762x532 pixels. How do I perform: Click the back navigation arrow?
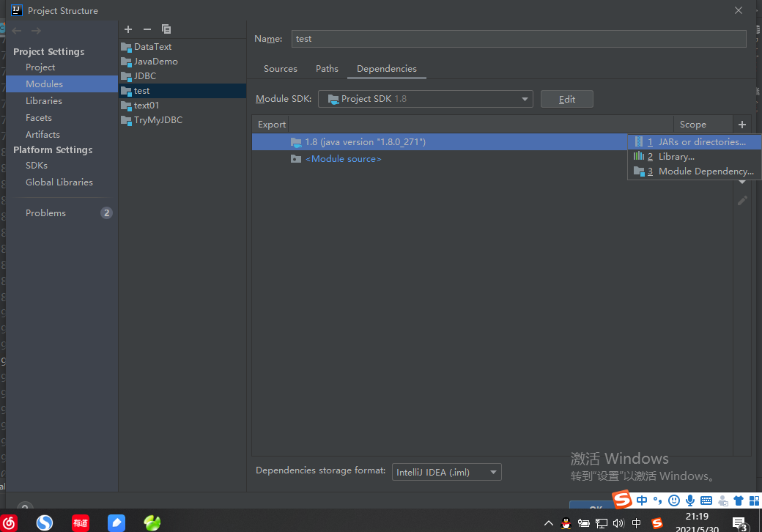[x=17, y=31]
